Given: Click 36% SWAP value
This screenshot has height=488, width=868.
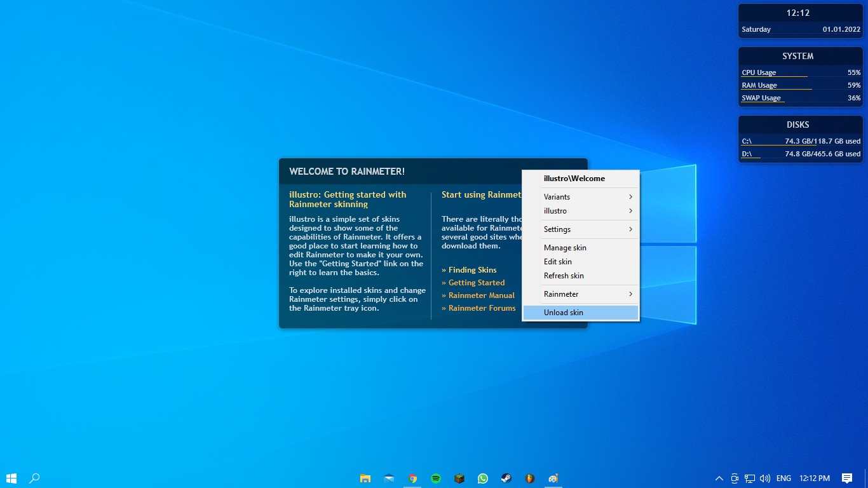Looking at the screenshot, I should pos(854,98).
